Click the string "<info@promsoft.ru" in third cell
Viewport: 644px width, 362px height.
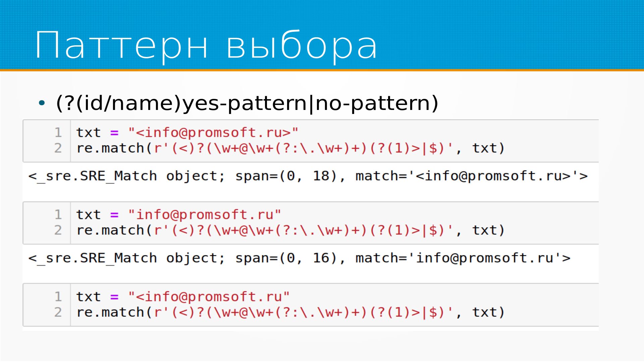[209, 297]
